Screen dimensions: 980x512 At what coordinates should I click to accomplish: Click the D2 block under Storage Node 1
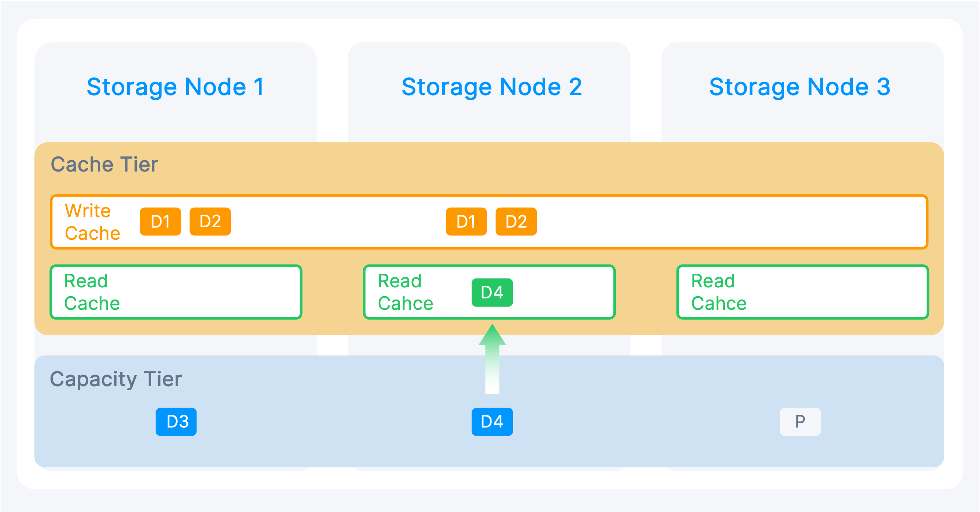(x=210, y=222)
